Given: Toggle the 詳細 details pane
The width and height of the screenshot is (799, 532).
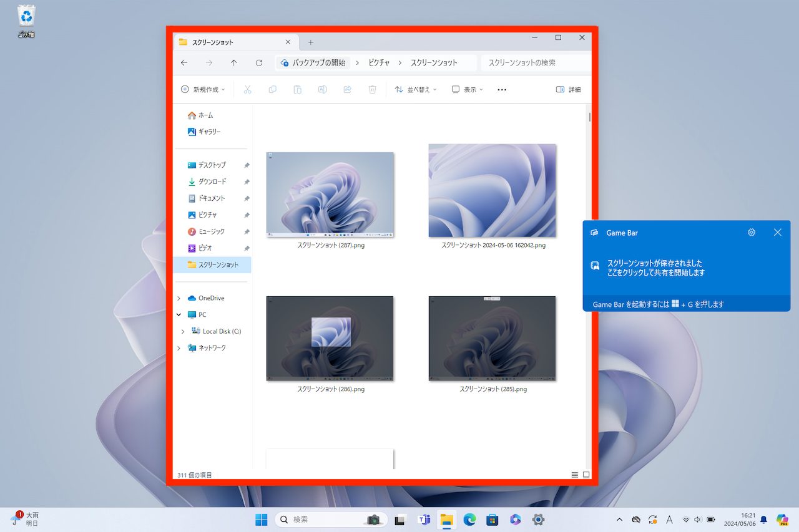Looking at the screenshot, I should 568,90.
